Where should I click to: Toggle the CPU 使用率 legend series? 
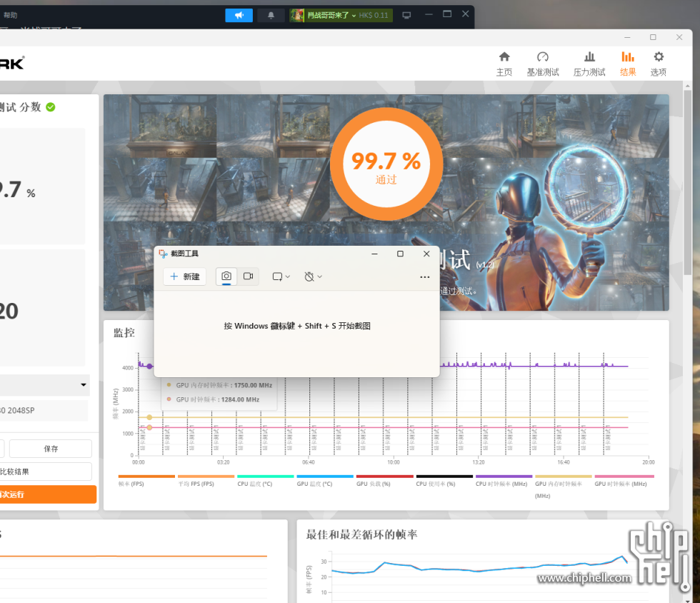pyautogui.click(x=444, y=481)
